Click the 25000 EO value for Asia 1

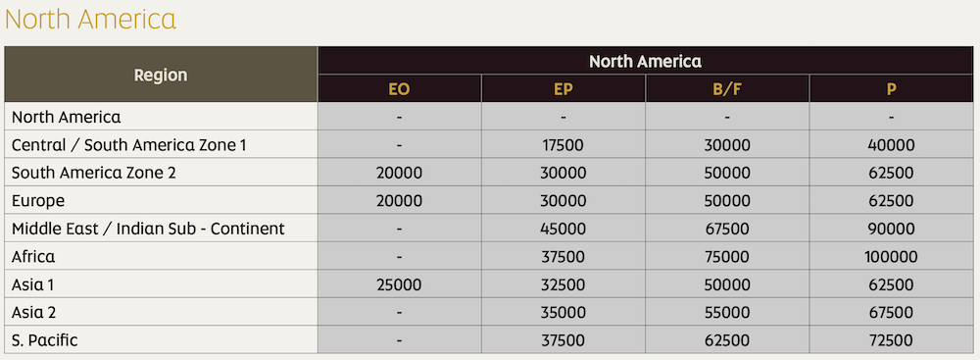(400, 284)
